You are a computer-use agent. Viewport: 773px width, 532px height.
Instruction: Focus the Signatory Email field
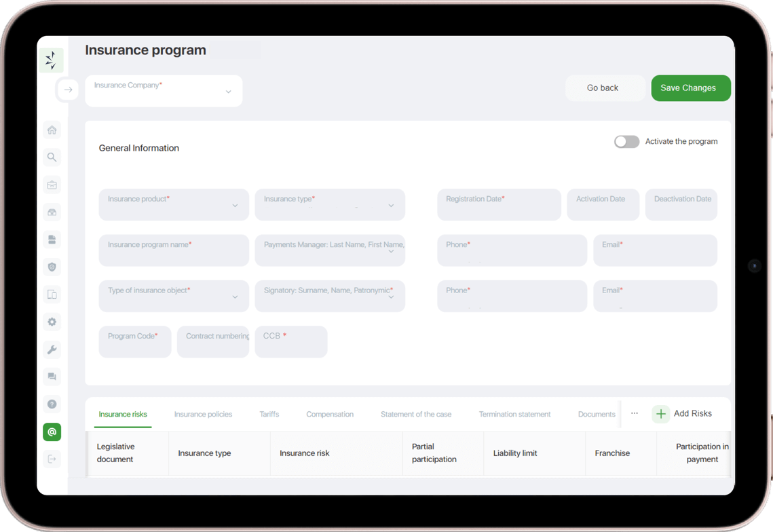(655, 296)
